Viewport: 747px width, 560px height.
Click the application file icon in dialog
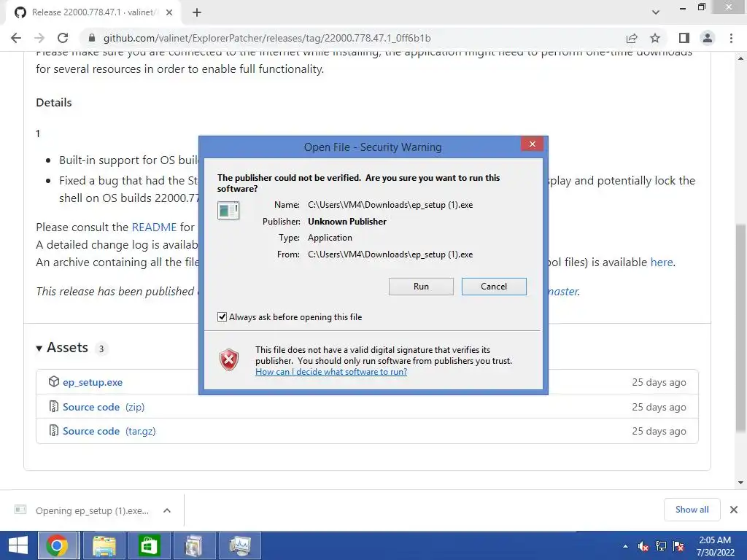[228, 210]
